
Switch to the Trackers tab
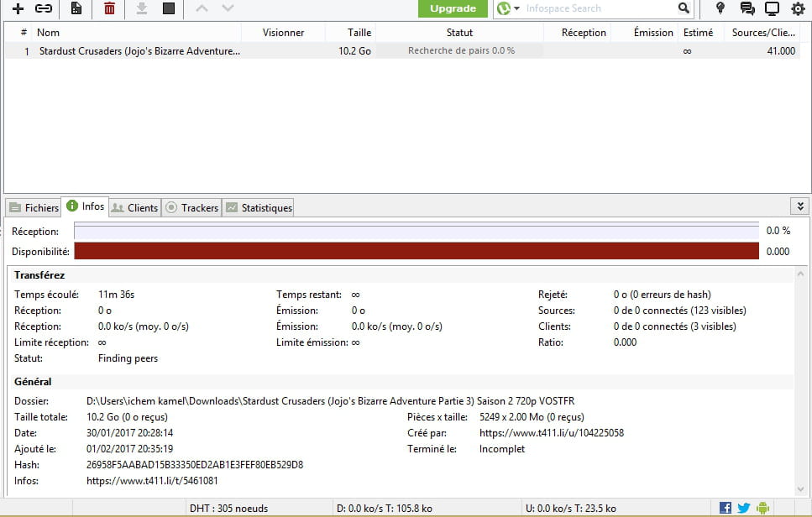[x=192, y=207]
